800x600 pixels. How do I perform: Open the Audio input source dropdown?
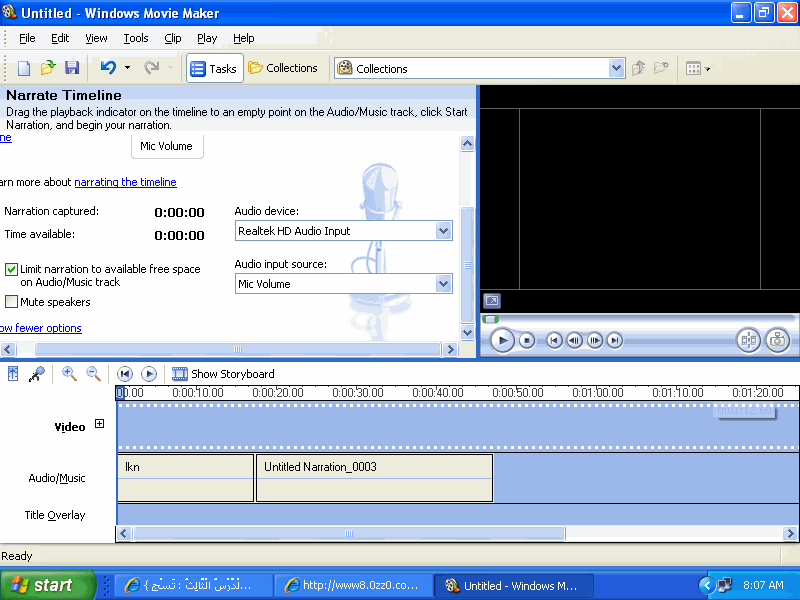pos(444,284)
